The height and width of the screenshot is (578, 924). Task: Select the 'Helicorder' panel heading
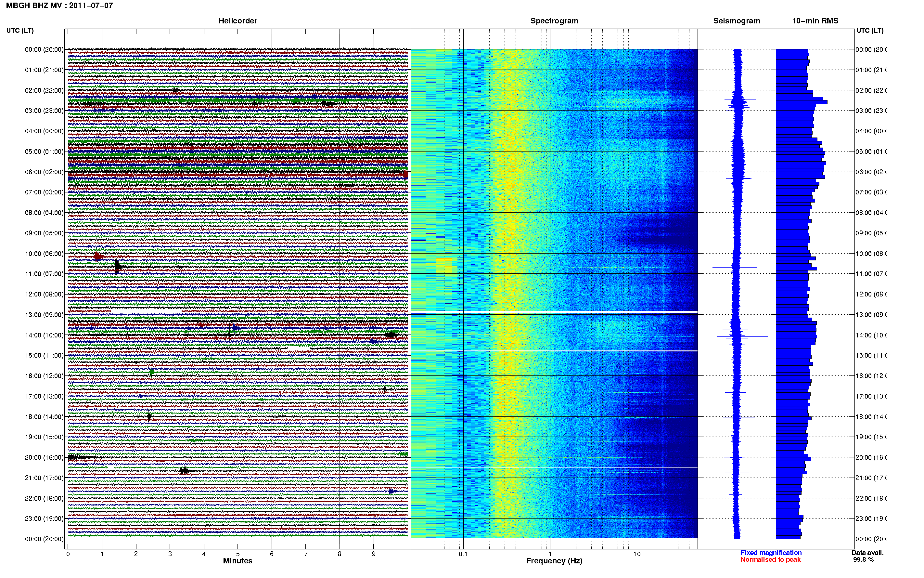coord(237,21)
